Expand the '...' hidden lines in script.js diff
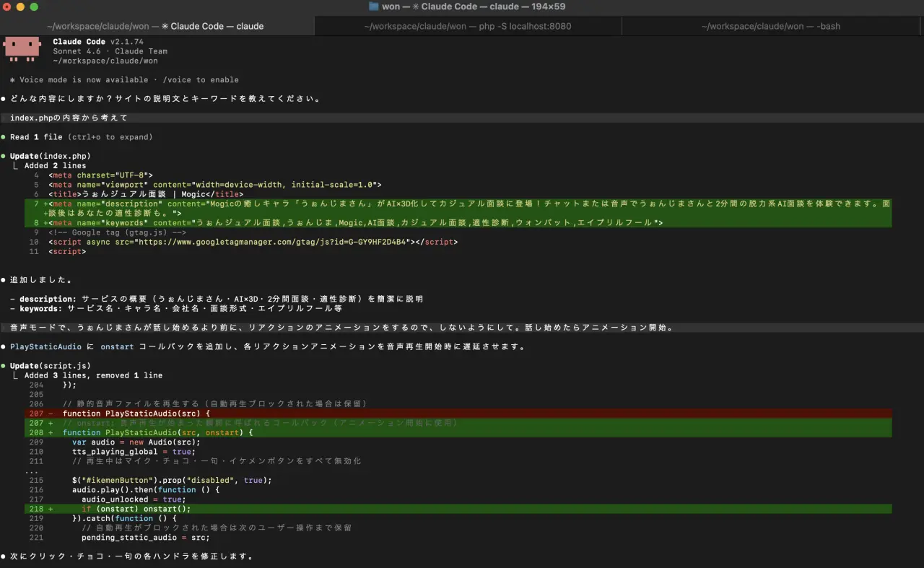The width and height of the screenshot is (924, 568). (x=31, y=471)
